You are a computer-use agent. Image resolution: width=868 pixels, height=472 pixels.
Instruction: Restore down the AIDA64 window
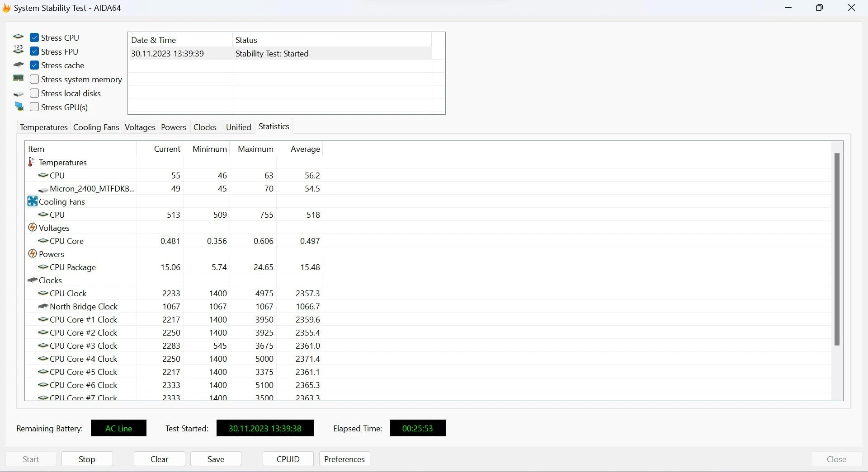click(x=819, y=8)
